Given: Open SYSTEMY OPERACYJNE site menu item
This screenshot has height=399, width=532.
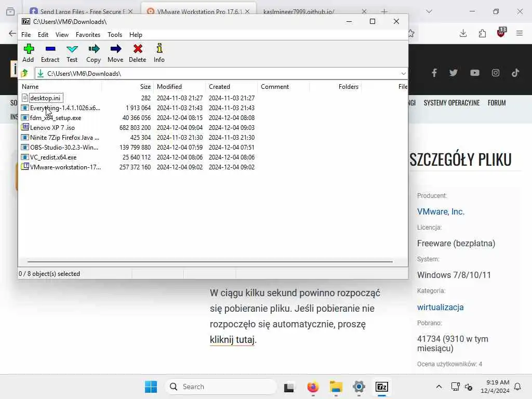Looking at the screenshot, I should (x=451, y=103).
